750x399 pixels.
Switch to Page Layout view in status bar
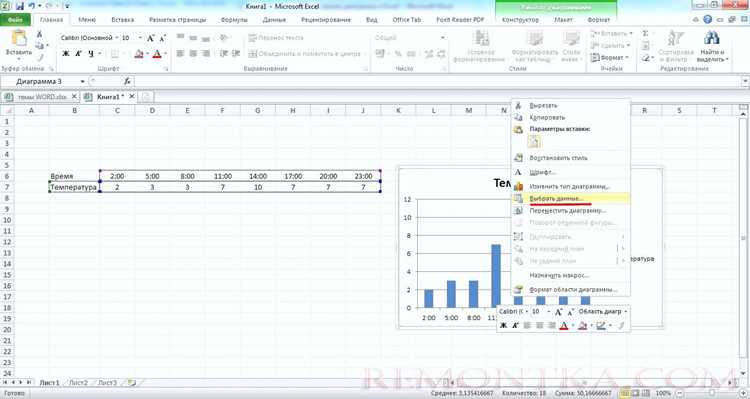pos(635,393)
